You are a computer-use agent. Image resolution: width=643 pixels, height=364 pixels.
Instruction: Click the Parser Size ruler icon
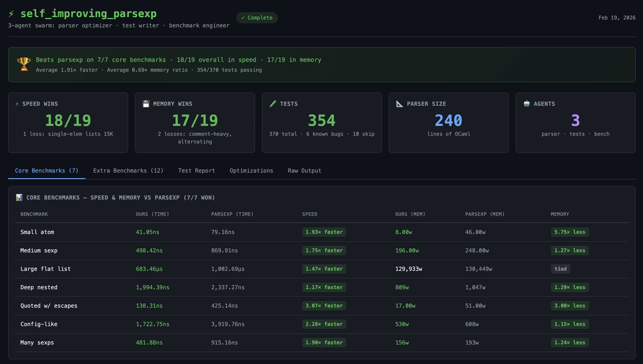(400, 104)
